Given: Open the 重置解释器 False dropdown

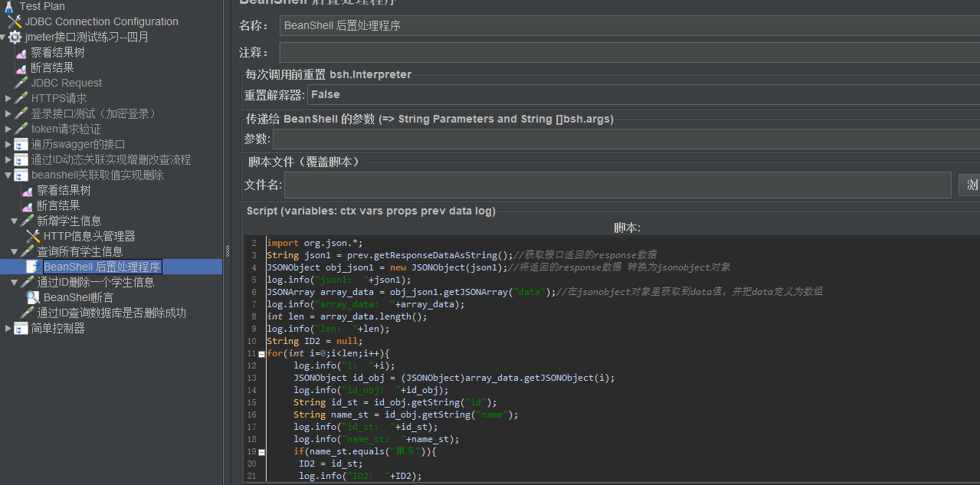Looking at the screenshot, I should [642, 95].
